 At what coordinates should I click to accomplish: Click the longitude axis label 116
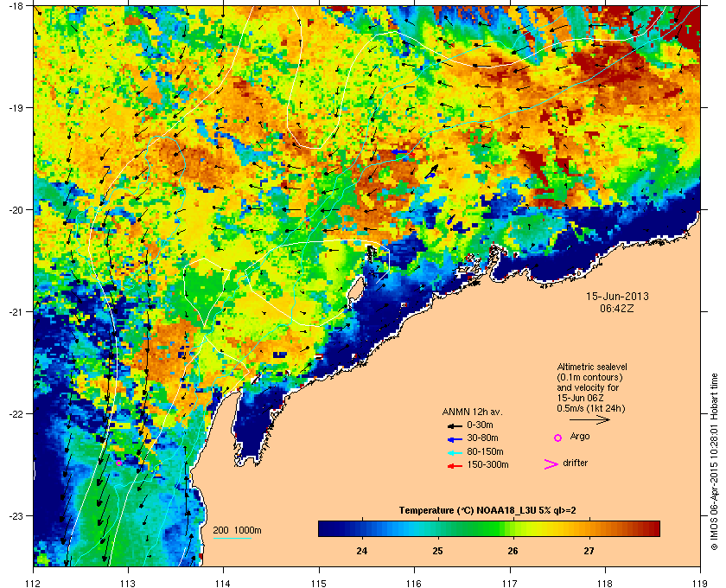[x=414, y=583]
